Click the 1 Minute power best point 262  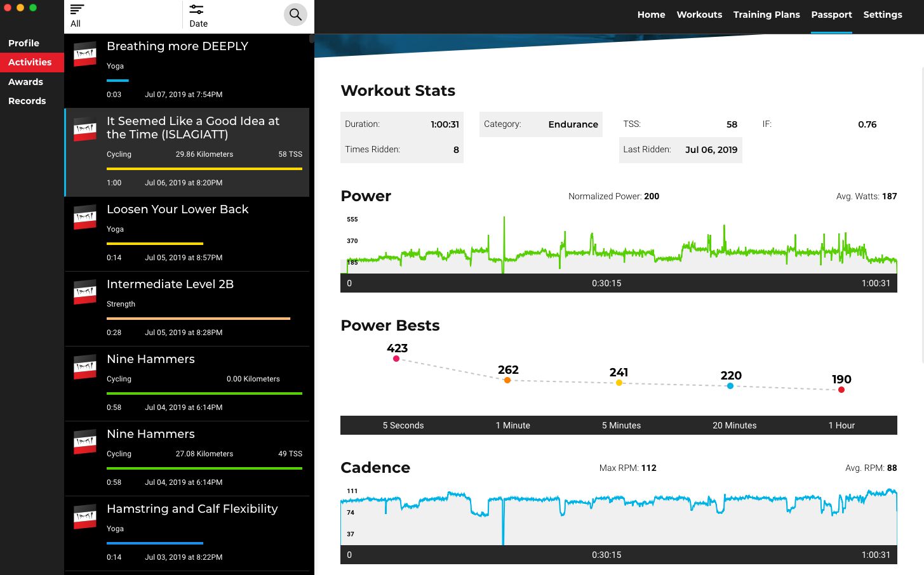tap(507, 380)
